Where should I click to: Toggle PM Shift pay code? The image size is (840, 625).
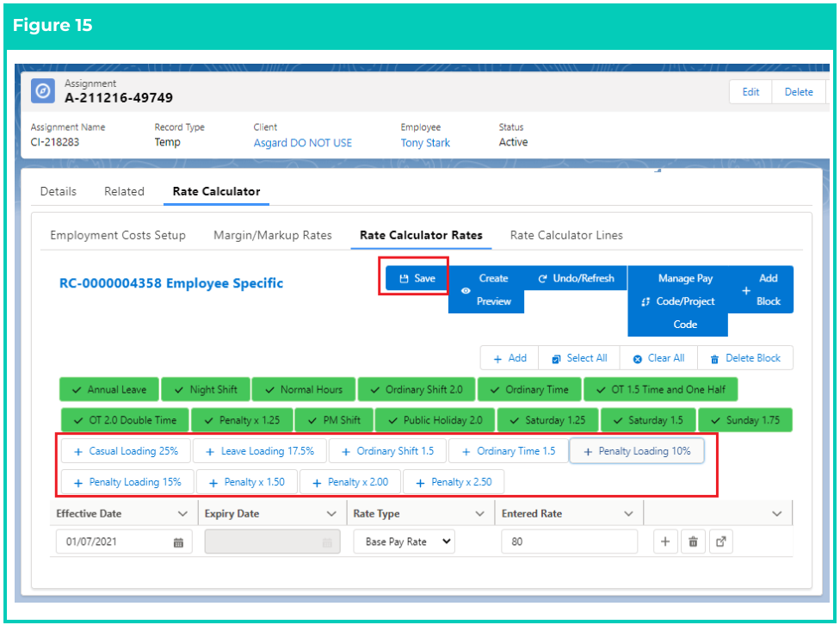point(334,420)
